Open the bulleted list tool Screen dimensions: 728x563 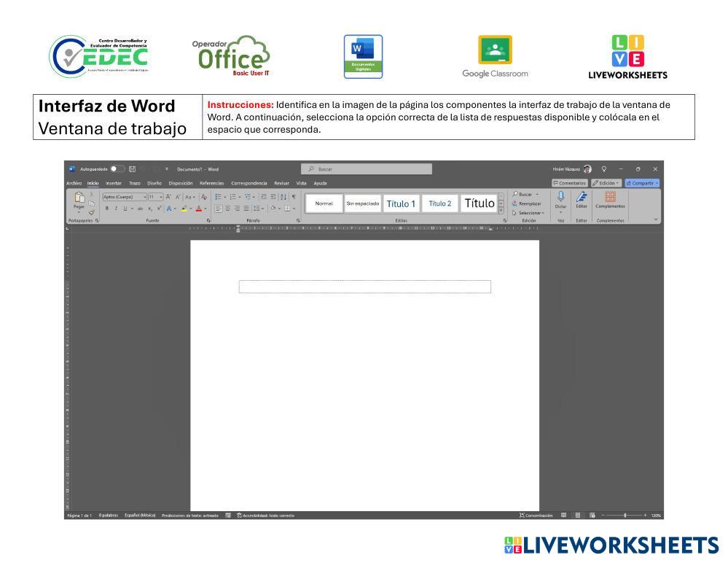217,196
